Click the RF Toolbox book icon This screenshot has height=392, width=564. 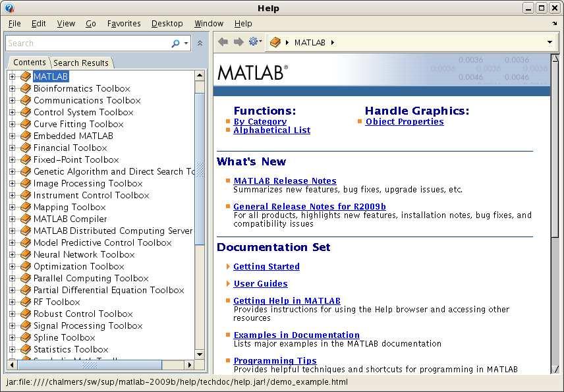[x=26, y=302]
